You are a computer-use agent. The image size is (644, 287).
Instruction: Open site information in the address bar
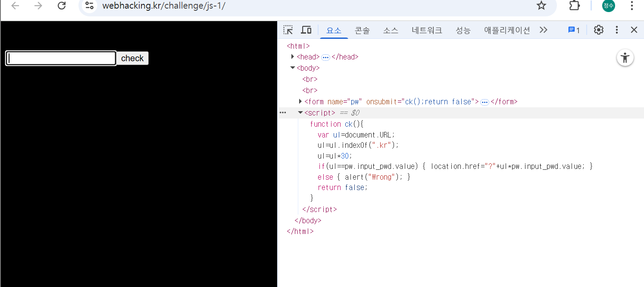(x=89, y=6)
